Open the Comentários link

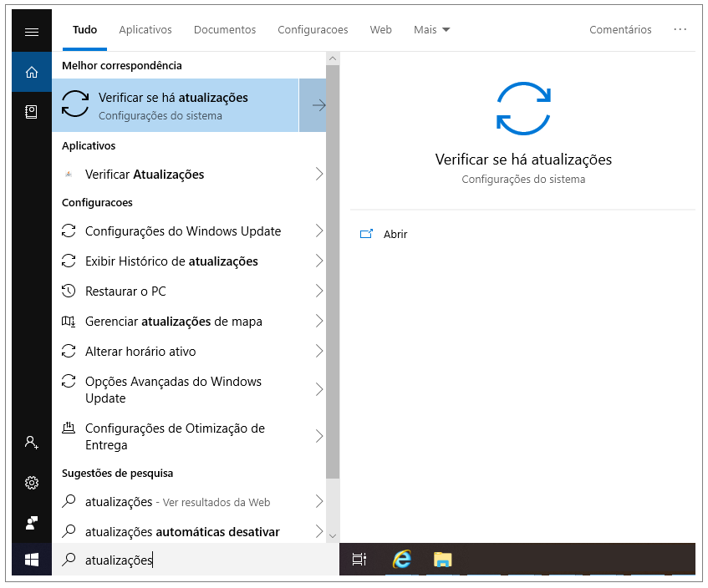[x=620, y=30]
